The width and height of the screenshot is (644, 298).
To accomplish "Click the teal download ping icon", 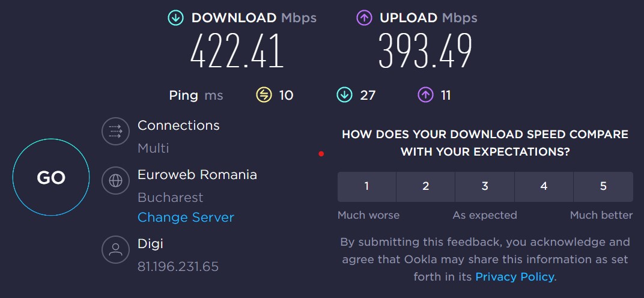I will (344, 95).
